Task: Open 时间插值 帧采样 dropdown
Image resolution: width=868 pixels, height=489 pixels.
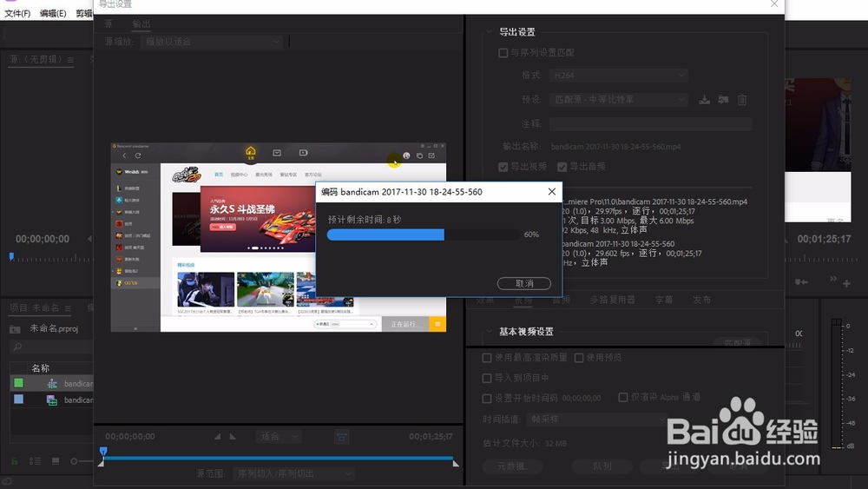Action: (596, 420)
